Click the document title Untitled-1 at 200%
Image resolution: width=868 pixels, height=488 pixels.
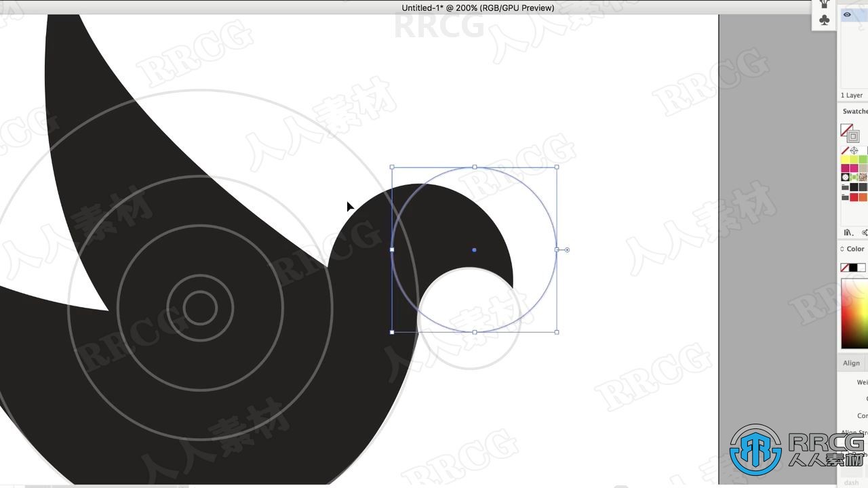(x=478, y=7)
